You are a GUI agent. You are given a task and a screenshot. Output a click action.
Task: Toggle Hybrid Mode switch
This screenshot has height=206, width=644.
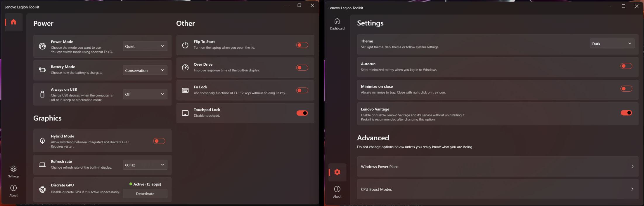159,141
